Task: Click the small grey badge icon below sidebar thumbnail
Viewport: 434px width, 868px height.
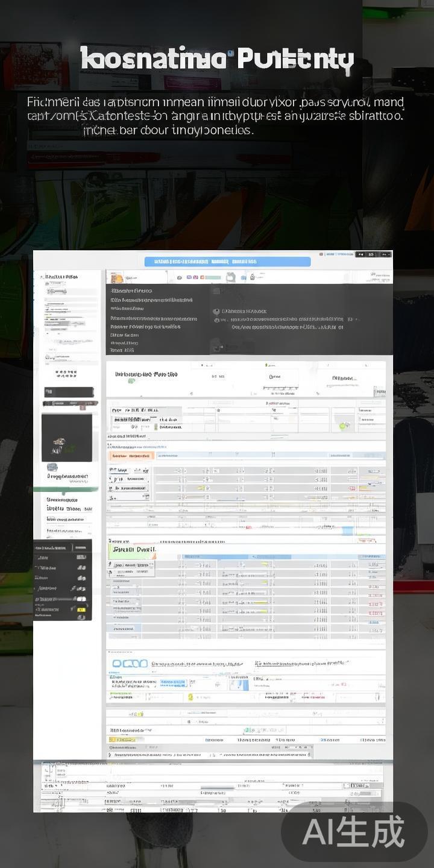Action: point(52,467)
